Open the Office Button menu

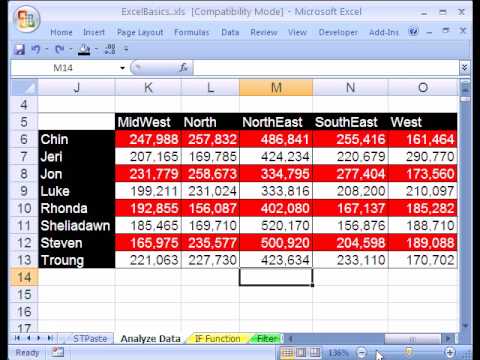[27, 19]
